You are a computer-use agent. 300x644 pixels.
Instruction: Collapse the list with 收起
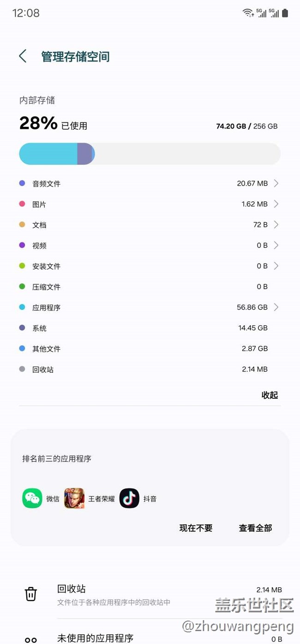270,395
